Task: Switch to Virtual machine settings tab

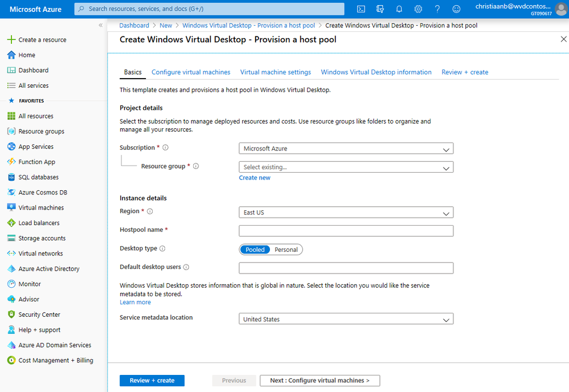Action: tap(276, 72)
